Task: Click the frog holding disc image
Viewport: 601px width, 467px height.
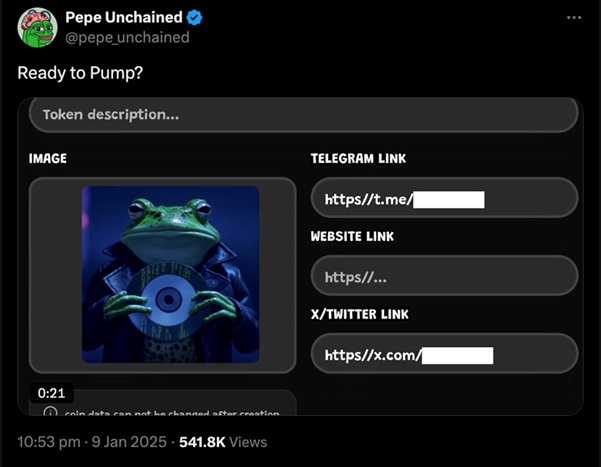Action: coord(171,274)
